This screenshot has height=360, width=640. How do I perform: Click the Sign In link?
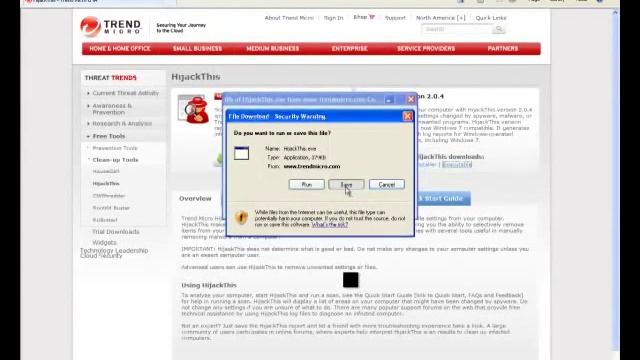pyautogui.click(x=333, y=18)
